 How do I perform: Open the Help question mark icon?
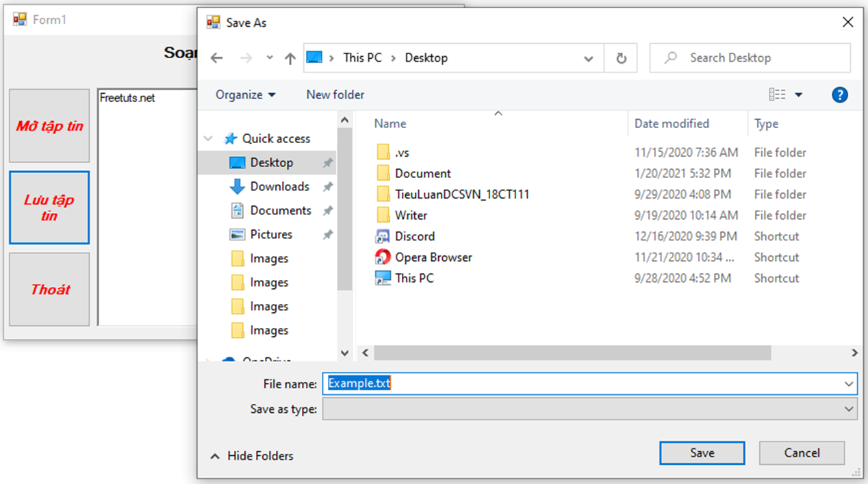tap(839, 95)
